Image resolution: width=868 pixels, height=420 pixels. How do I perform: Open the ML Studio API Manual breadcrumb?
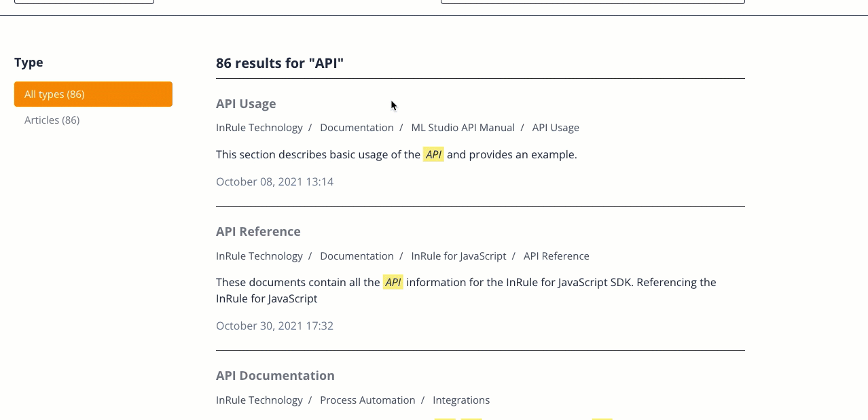coord(463,127)
